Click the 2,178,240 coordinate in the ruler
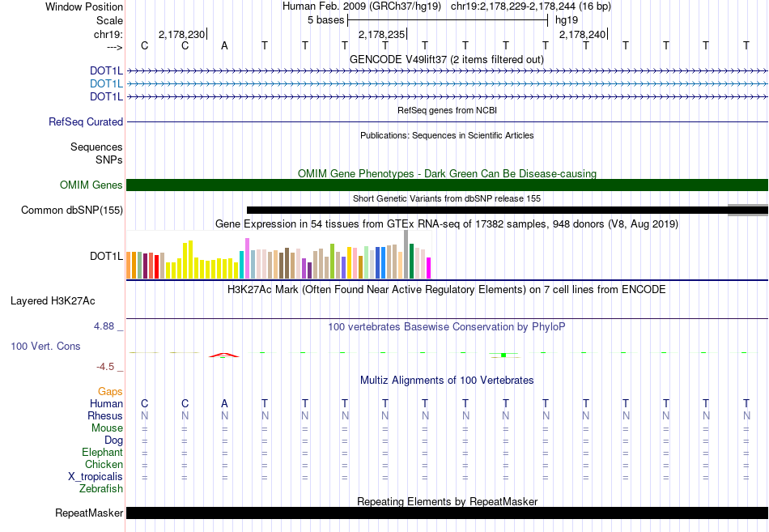The height and width of the screenshot is (532, 769). pos(582,34)
